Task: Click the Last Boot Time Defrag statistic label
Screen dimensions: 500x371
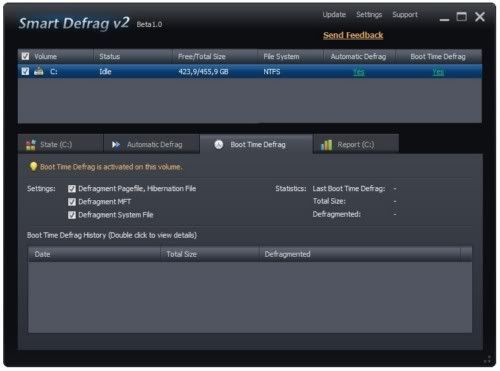Action: pos(349,189)
